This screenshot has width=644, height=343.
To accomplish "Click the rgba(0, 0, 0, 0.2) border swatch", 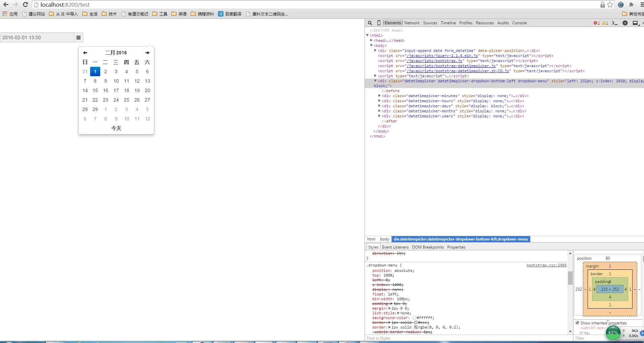I will pyautogui.click(x=416, y=327).
